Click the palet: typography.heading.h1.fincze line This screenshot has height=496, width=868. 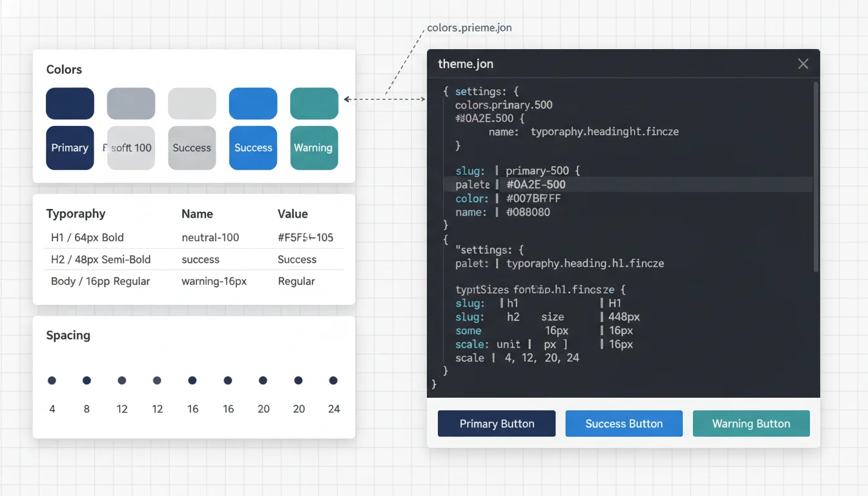point(559,263)
